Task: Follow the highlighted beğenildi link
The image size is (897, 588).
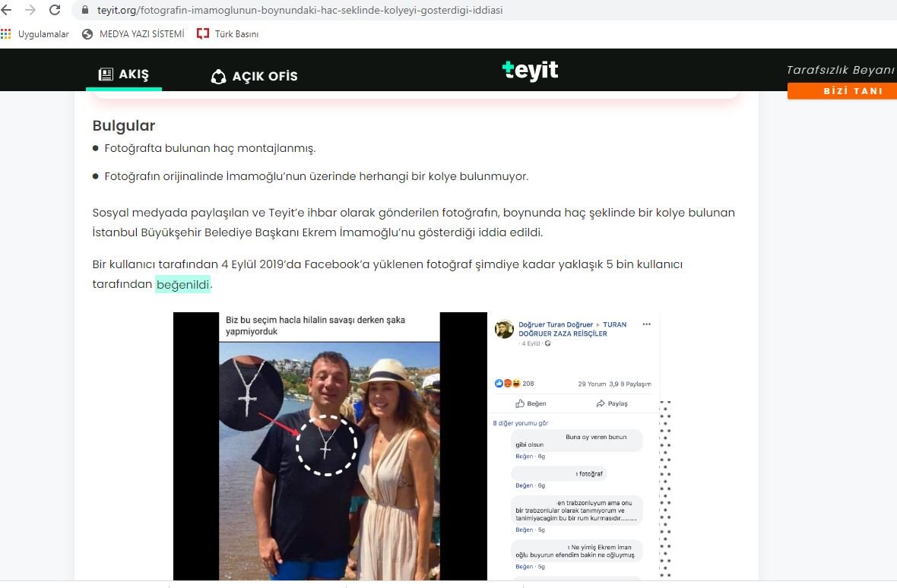Action: pyautogui.click(x=183, y=284)
